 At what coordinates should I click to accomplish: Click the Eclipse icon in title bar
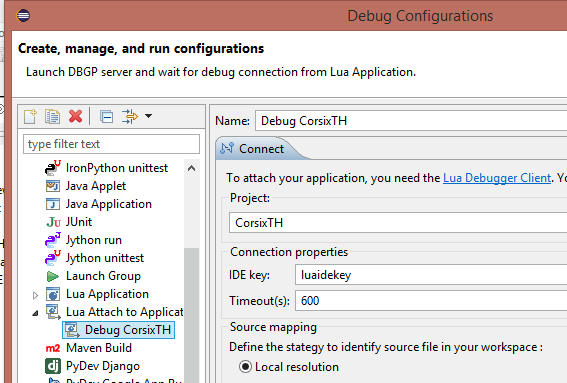coord(23,15)
